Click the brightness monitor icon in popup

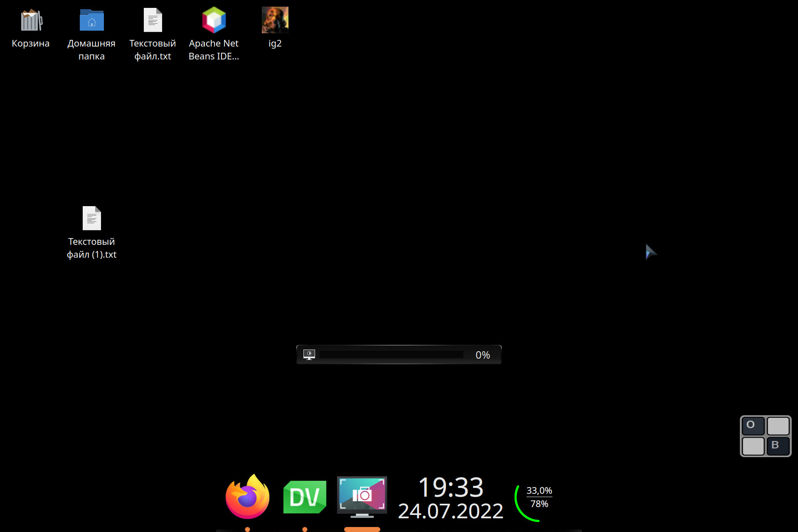tap(309, 355)
